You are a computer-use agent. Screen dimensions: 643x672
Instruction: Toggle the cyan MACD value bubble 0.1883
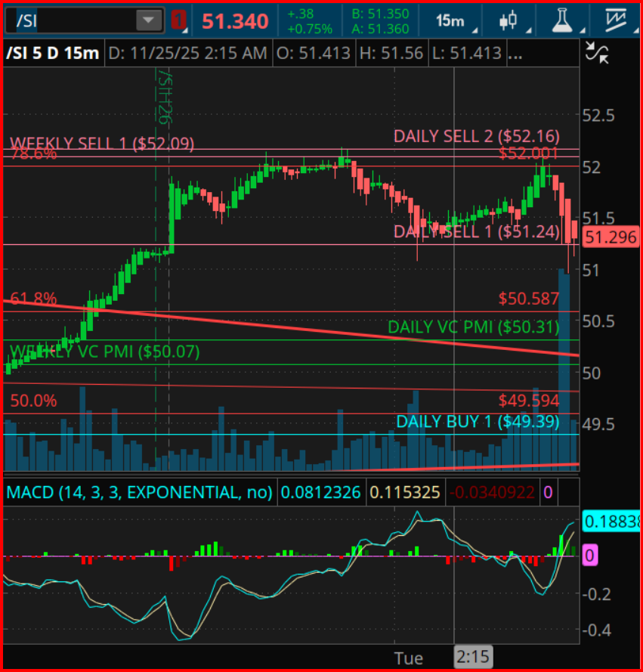pyautogui.click(x=609, y=520)
